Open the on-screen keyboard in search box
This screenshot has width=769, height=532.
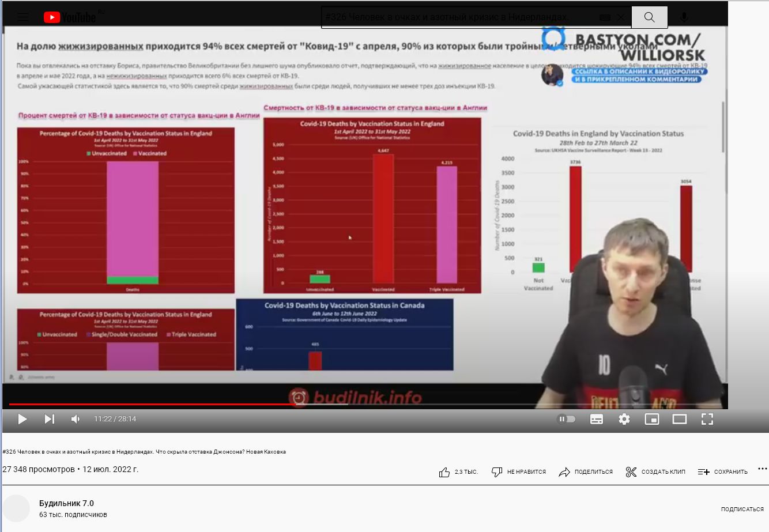(x=605, y=17)
